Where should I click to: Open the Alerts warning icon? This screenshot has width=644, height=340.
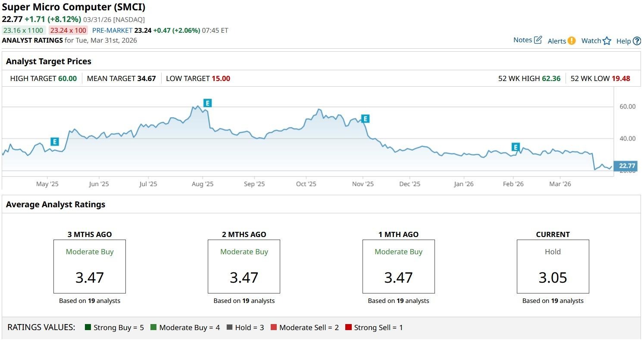pyautogui.click(x=572, y=41)
